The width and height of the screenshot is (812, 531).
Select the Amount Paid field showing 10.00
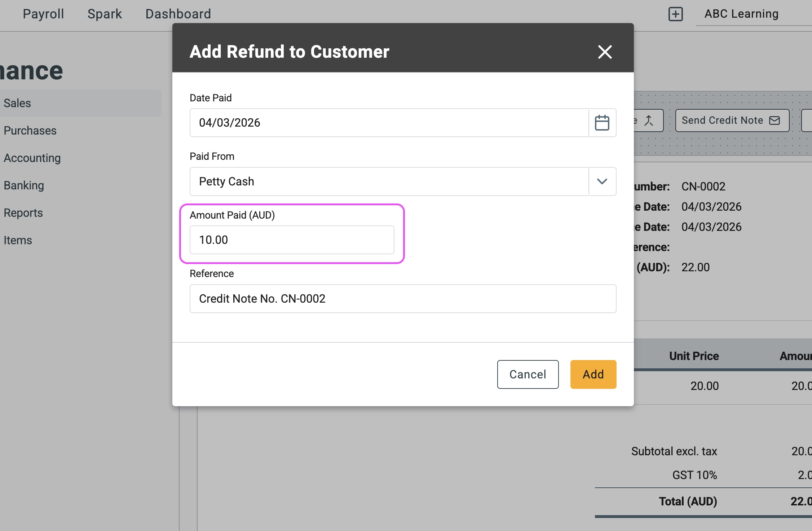pyautogui.click(x=291, y=240)
